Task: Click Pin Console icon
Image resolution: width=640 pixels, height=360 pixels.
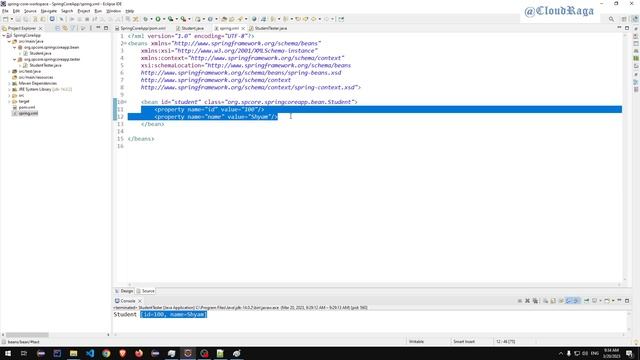Action: [x=587, y=301]
